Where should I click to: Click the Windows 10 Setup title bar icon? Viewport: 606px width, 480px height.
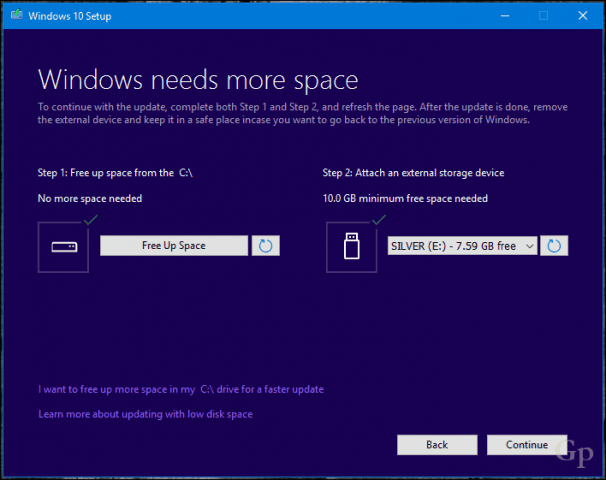tap(17, 15)
